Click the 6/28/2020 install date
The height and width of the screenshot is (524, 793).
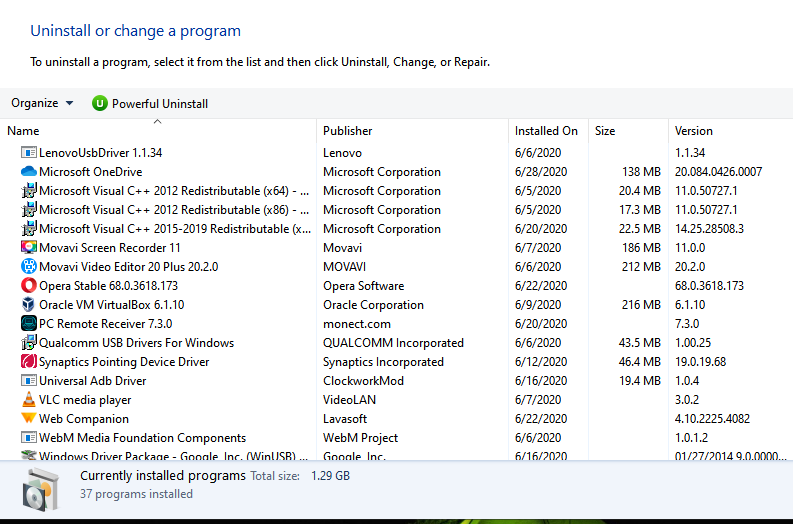point(541,172)
